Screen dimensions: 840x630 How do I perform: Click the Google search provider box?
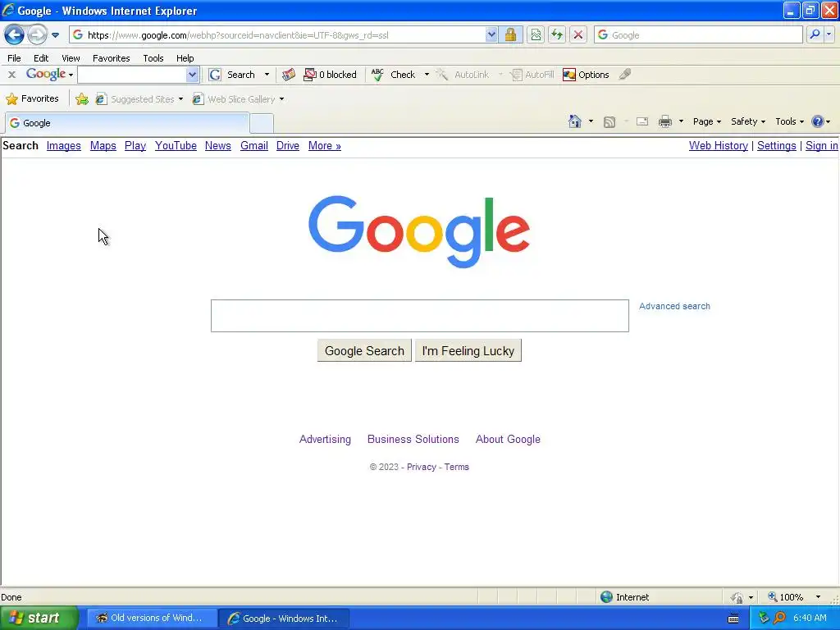[x=698, y=35]
